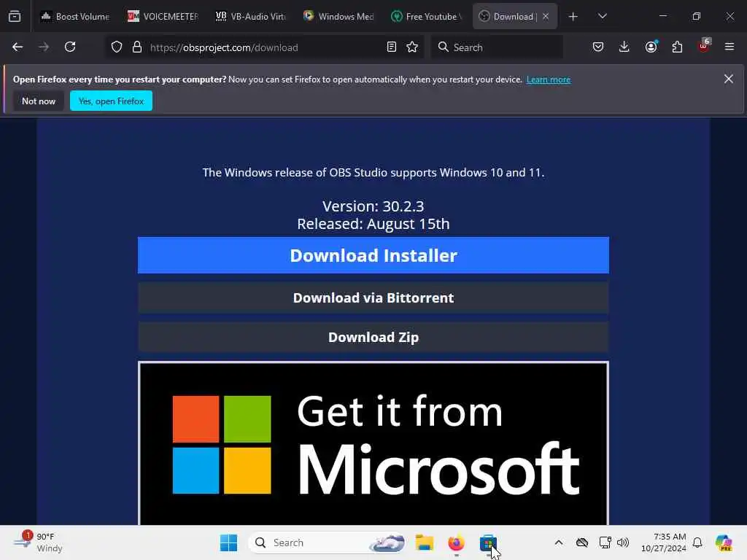Viewport: 747px width, 560px height.
Task: Open the volume speaker tray icon
Action: coord(623,542)
